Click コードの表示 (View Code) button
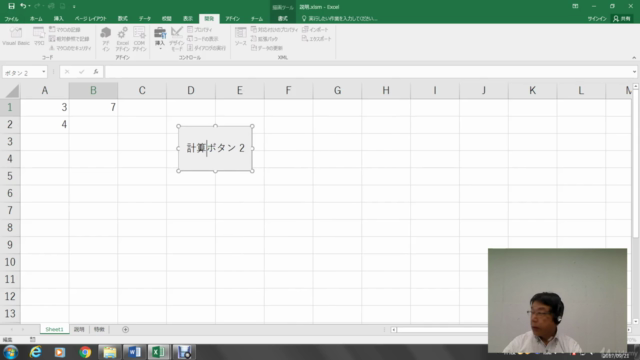This screenshot has width=640, height=360. pyautogui.click(x=203, y=39)
